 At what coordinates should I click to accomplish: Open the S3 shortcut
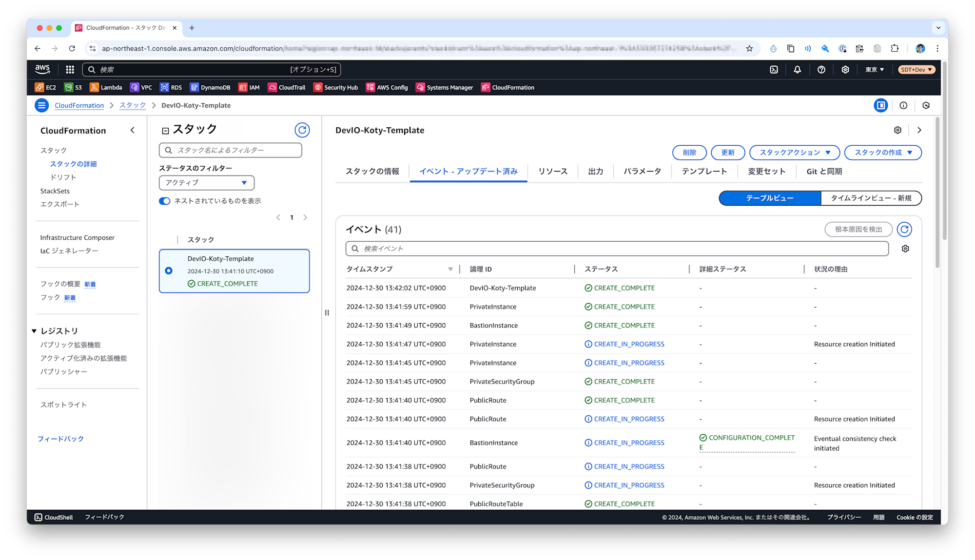(73, 88)
